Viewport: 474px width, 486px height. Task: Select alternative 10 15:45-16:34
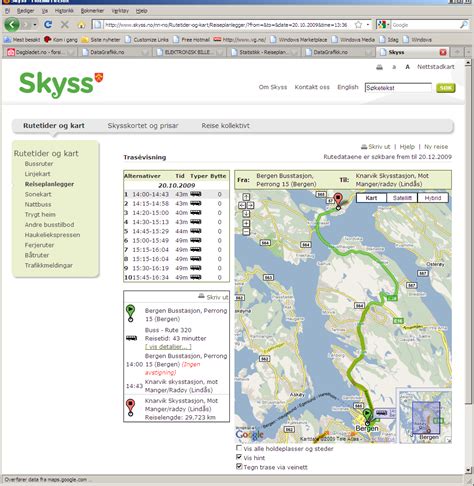(177, 277)
